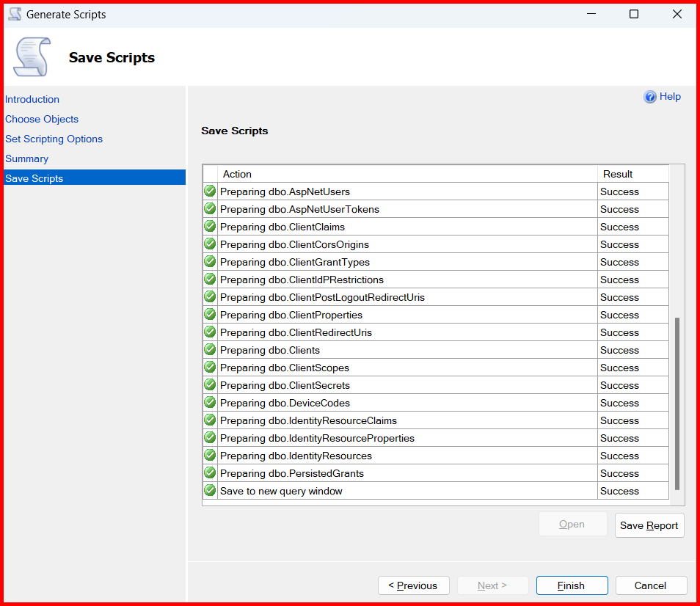Click the green check for dbo.PersistedGrants
The image size is (700, 606).
(210, 473)
